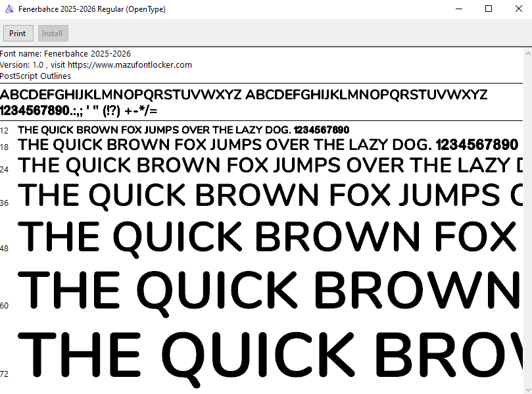
Task: Maximize the font viewer window
Action: 488,9
